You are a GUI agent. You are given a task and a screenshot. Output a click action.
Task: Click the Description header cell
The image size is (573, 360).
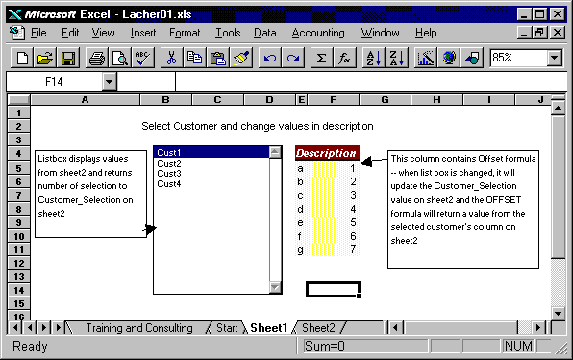pos(326,153)
